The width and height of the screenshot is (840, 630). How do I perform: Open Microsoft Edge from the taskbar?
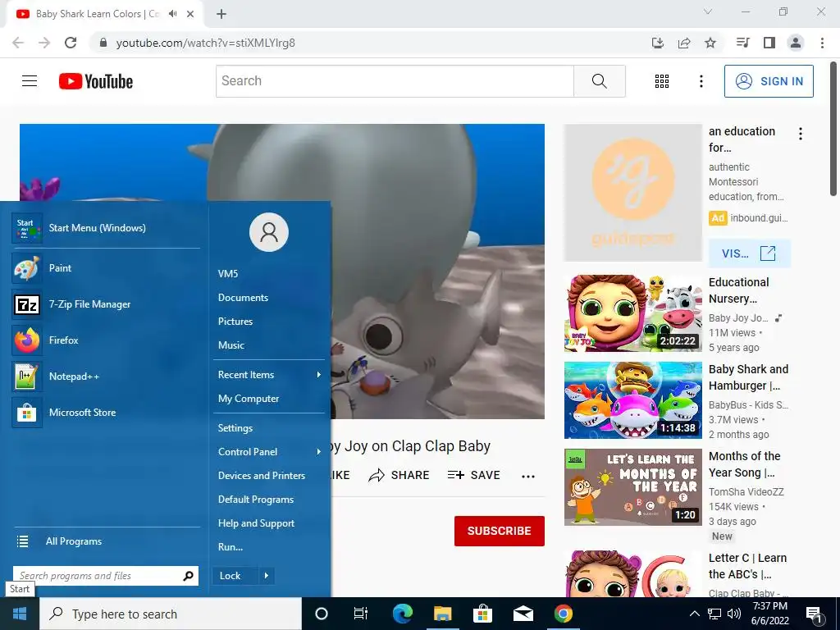(402, 614)
